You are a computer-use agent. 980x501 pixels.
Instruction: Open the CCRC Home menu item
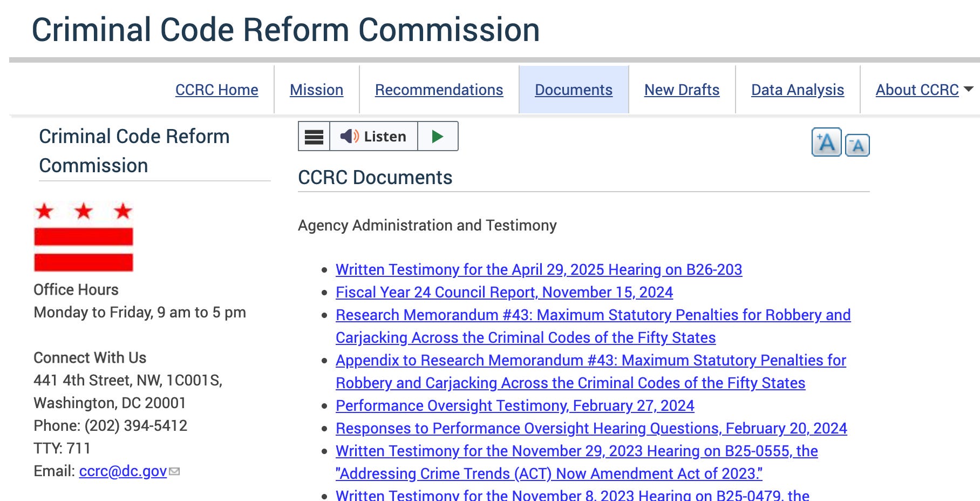(217, 90)
